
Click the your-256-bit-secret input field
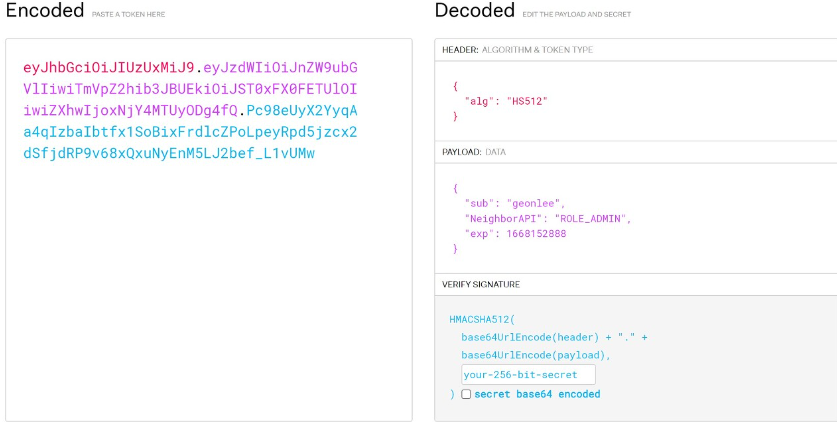click(x=528, y=375)
